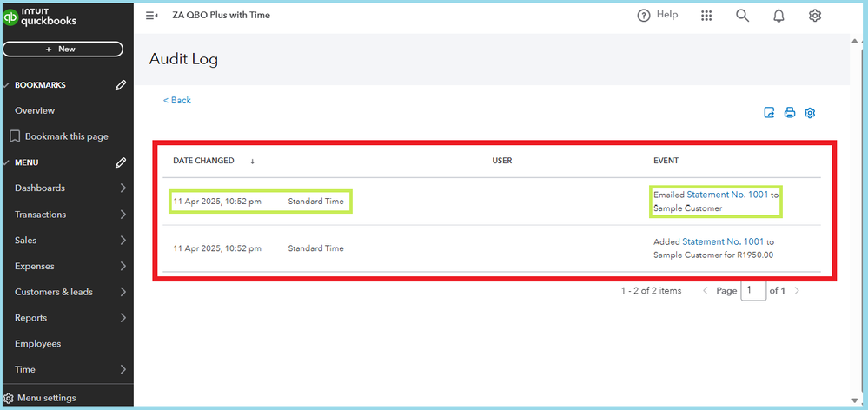
Task: Go to the previous page arrow
Action: [x=706, y=290]
